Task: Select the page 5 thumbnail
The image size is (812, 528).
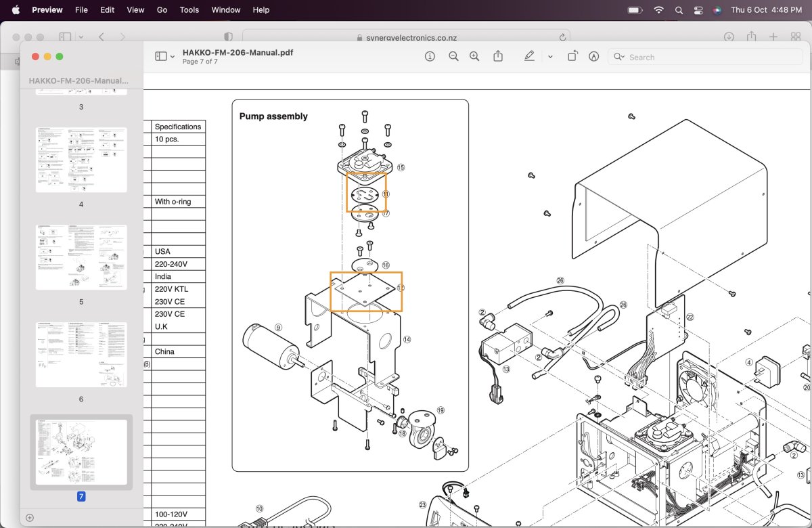Action: (x=81, y=257)
